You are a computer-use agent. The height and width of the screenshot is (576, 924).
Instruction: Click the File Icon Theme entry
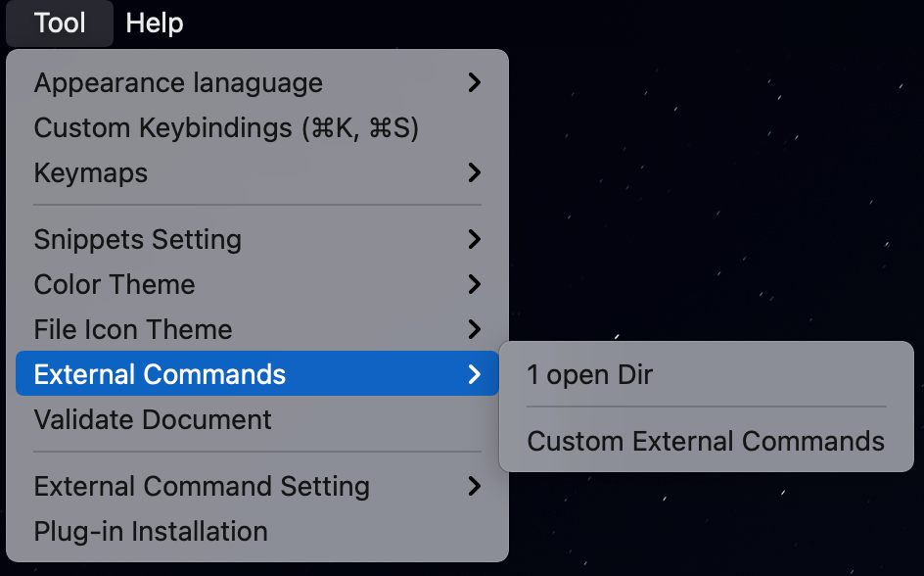(133, 330)
